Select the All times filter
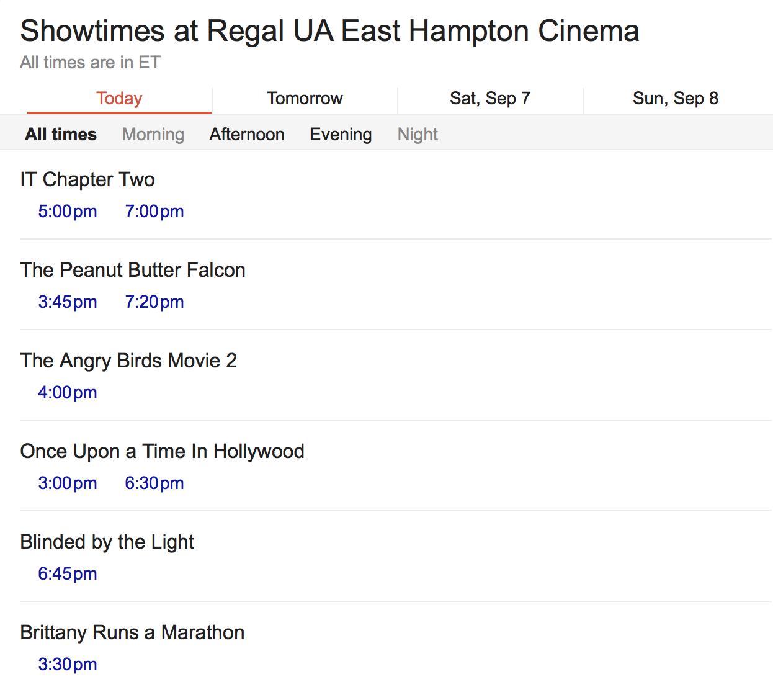 (61, 135)
